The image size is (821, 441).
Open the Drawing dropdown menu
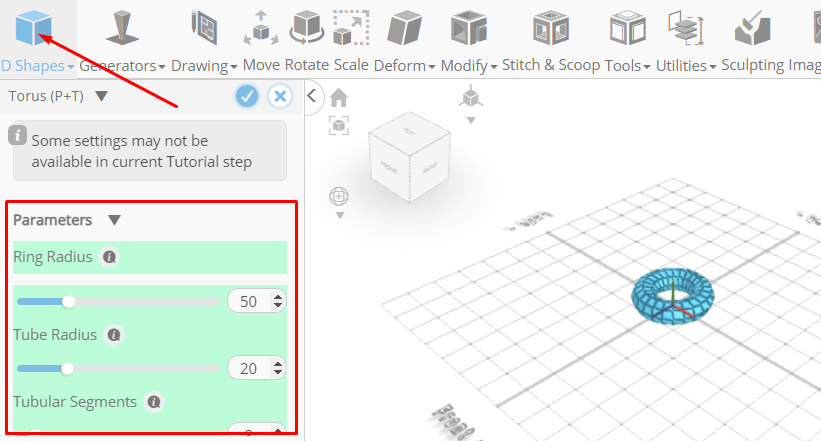tap(234, 67)
